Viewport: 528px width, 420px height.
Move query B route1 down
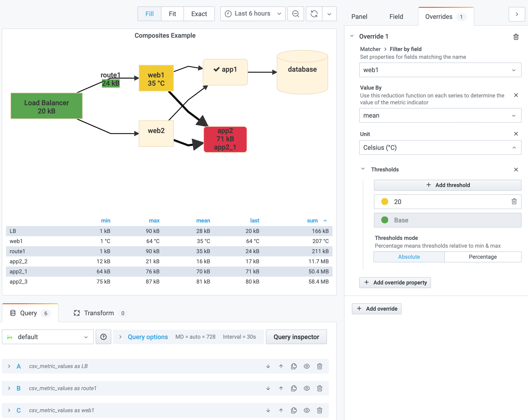(268, 388)
